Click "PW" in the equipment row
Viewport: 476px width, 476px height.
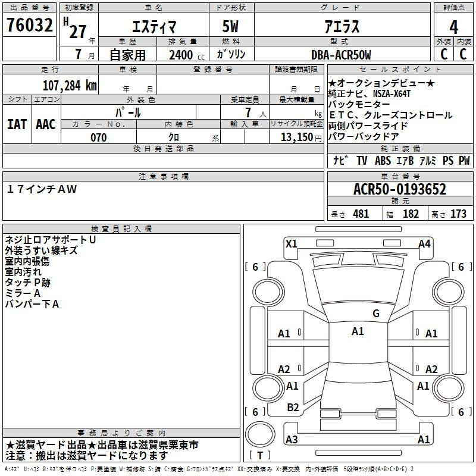point(464,161)
